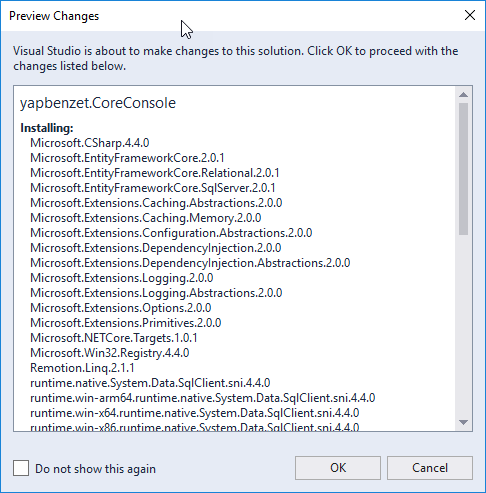This screenshot has height=493, width=486.
Task: Select Microsoft.EntityFrameworkCore.SqlServer.2.0.1 line
Action: pyautogui.click(x=153, y=188)
